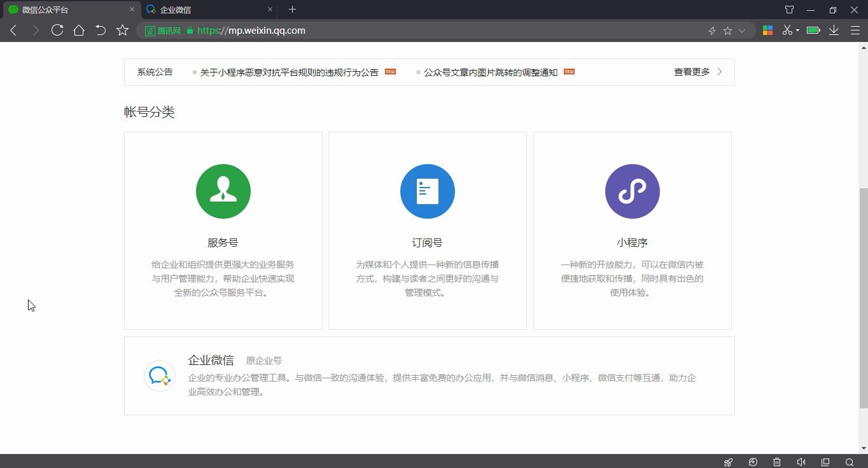Reload the page with refresh icon

(57, 30)
